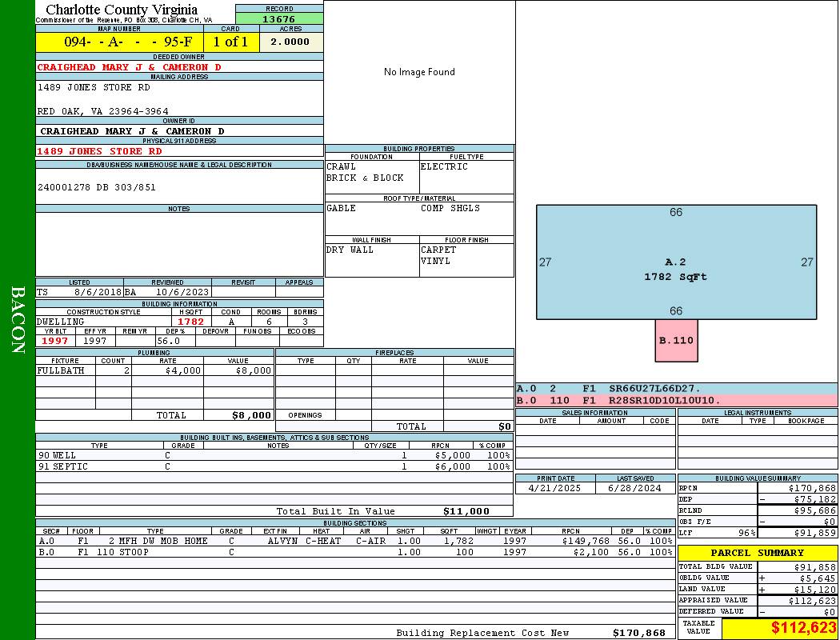Select the blue A.2 sketch area

pyautogui.click(x=676, y=262)
